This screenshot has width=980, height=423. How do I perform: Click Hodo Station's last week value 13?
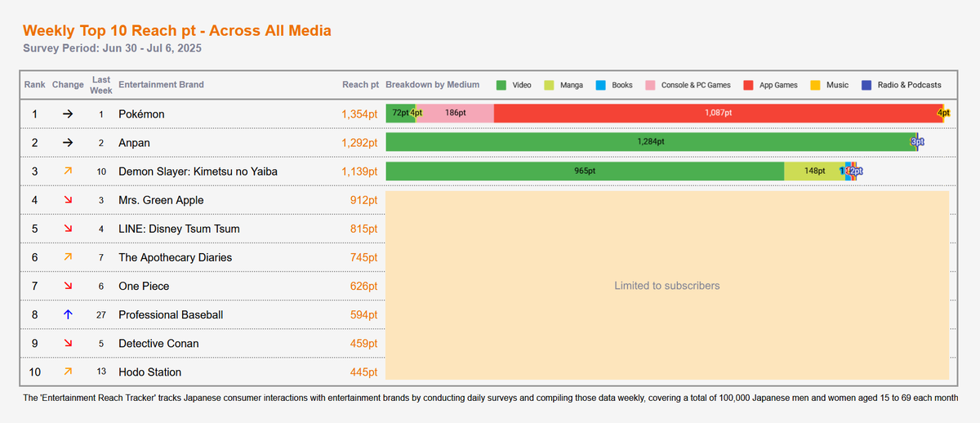coord(101,372)
